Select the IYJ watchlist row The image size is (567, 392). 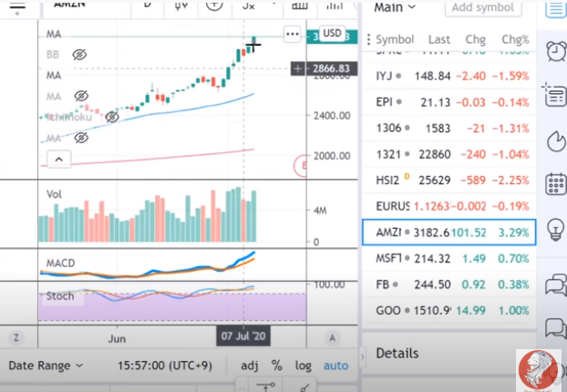449,77
